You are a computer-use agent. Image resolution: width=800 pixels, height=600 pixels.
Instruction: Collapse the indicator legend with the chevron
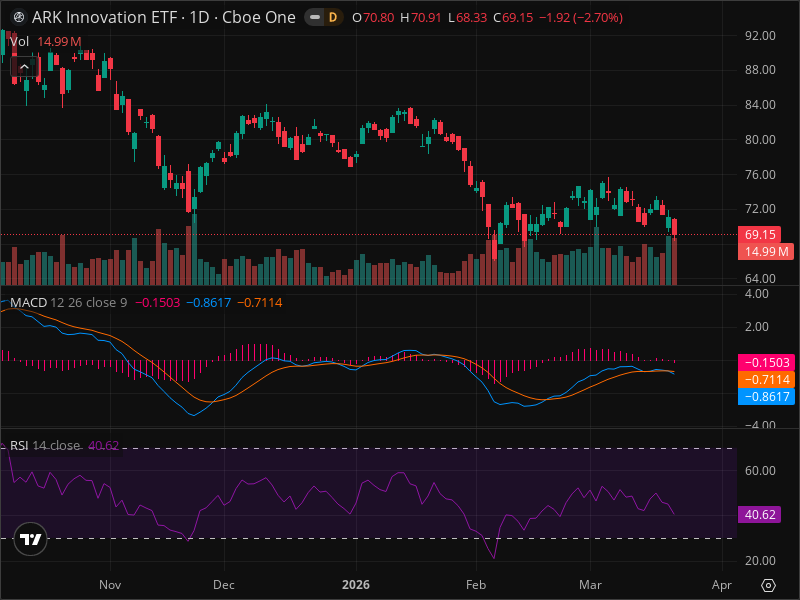pyautogui.click(x=24, y=66)
